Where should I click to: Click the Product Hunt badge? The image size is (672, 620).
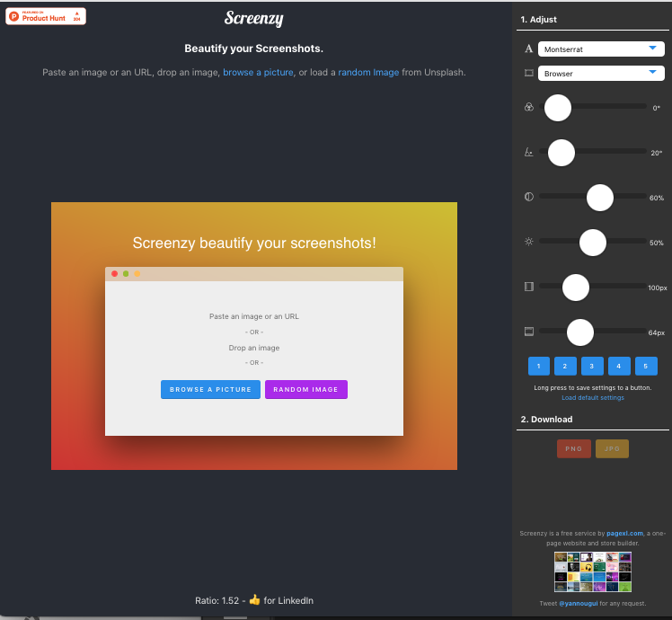(x=46, y=16)
